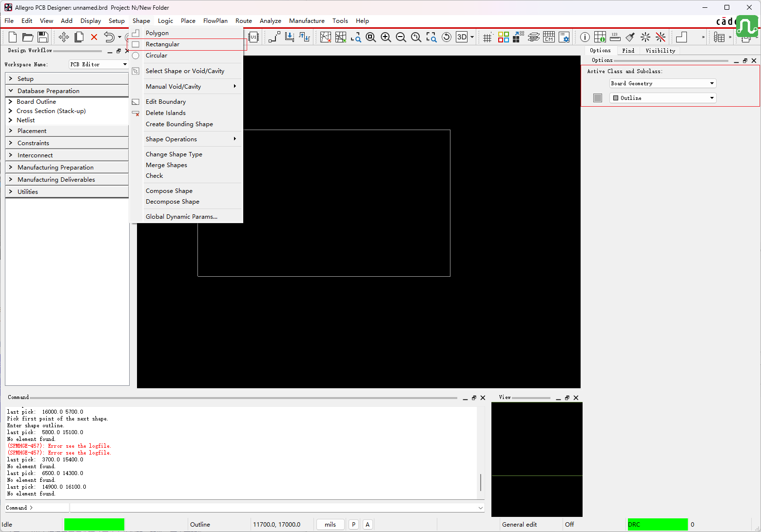The image size is (761, 532).
Task: Click the Zoom Fit icon
Action: pos(371,37)
